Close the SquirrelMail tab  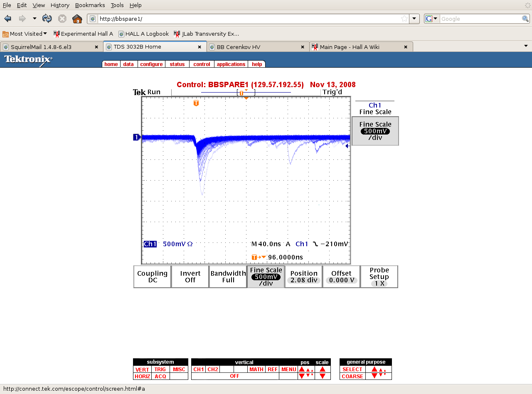(x=96, y=47)
